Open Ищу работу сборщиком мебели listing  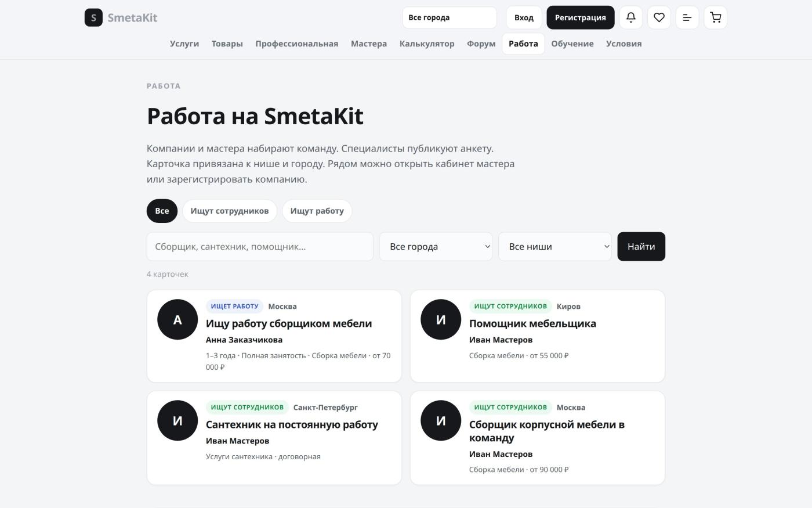coord(289,323)
